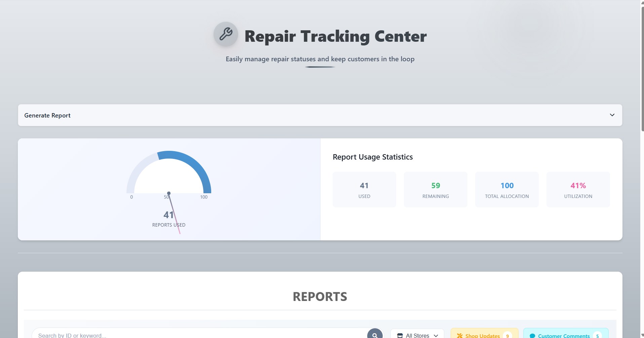644x338 pixels.
Task: Click the Shop Updates count badge 9
Action: coord(507,335)
